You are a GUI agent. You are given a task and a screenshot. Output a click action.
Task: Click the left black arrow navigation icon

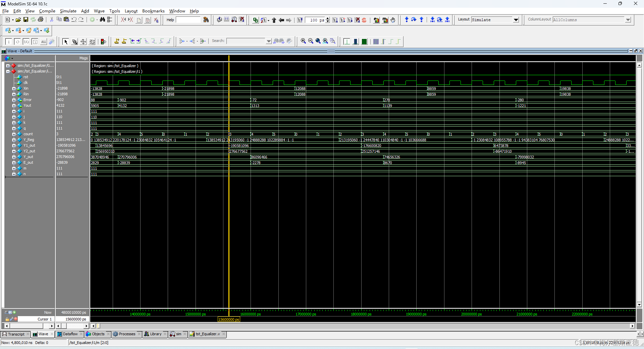[281, 20]
